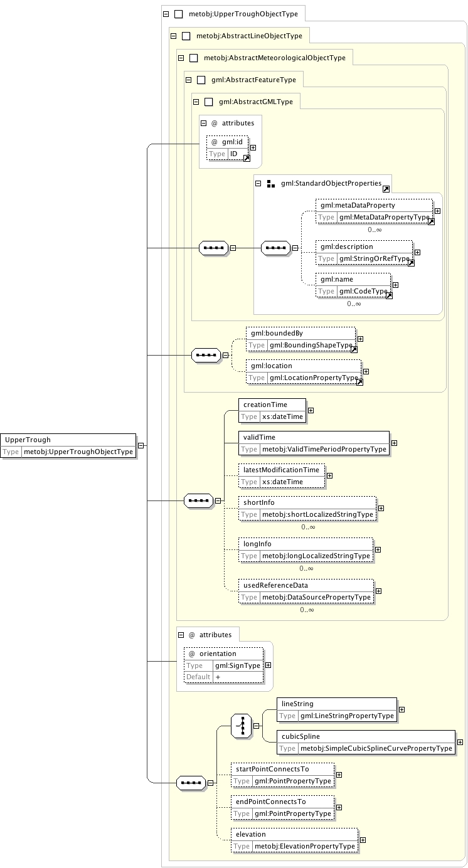Viewport: 468px width, 868px height.
Task: Click the orientation attribute's gml:SignType cell
Action: (x=238, y=665)
